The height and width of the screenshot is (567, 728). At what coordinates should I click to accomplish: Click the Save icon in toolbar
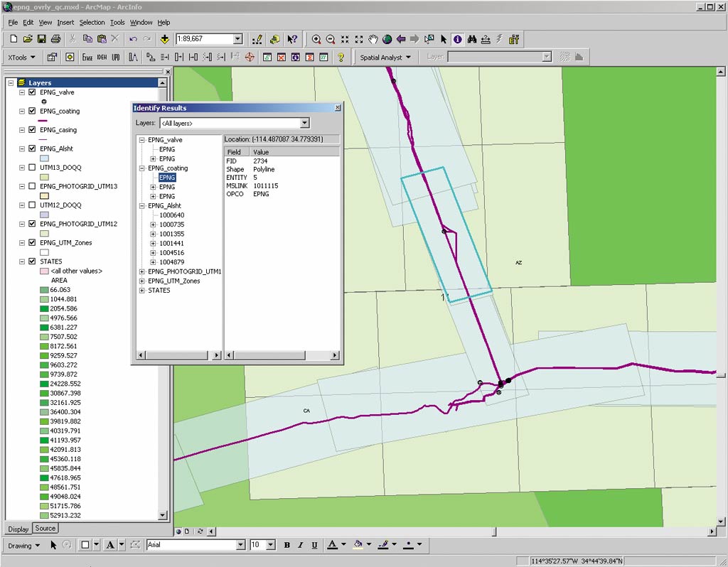[41, 39]
